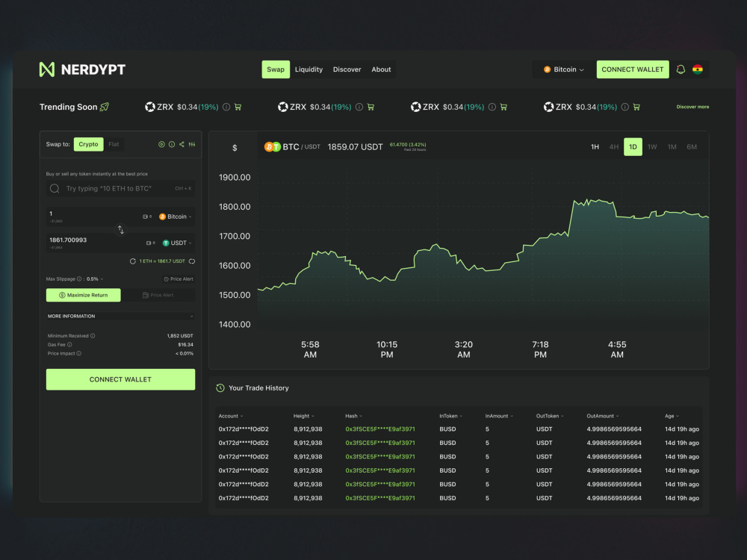Viewport: 747px width, 560px height.
Task: Sort the table by the Hash column
Action: 353,416
